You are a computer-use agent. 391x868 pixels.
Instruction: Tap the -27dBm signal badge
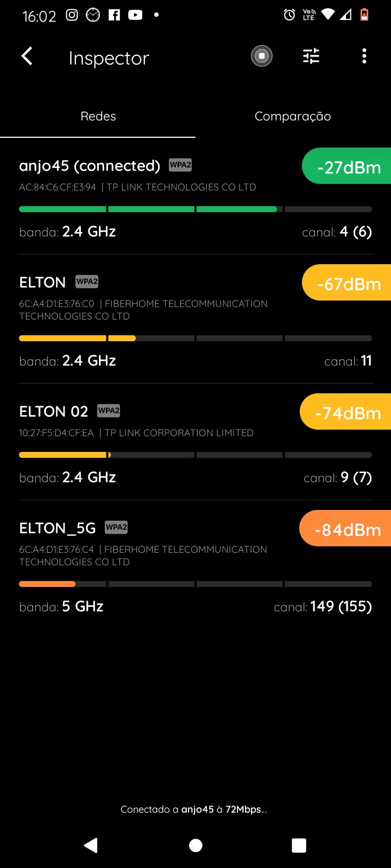pos(348,167)
